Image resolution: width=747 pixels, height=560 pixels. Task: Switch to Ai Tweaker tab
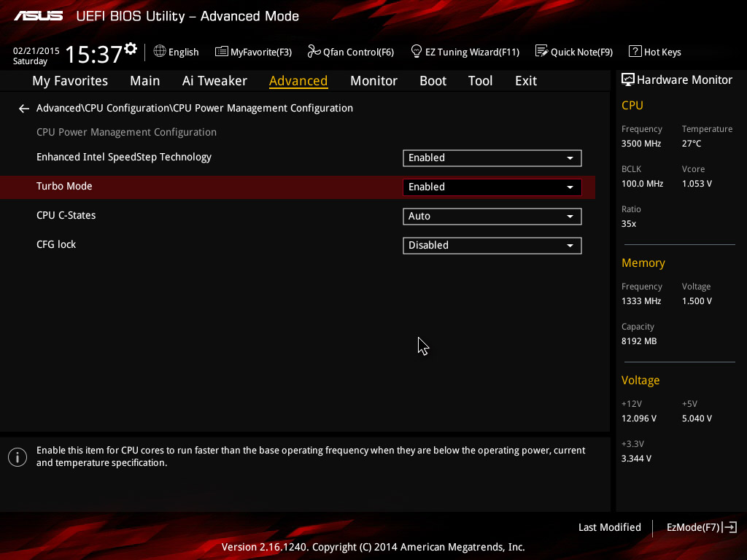click(214, 81)
